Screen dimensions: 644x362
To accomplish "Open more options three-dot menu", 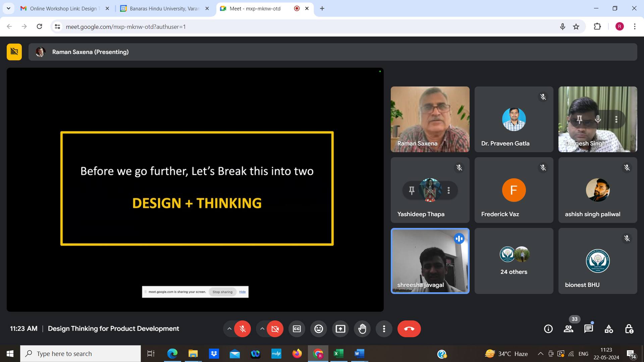I will pyautogui.click(x=384, y=329).
